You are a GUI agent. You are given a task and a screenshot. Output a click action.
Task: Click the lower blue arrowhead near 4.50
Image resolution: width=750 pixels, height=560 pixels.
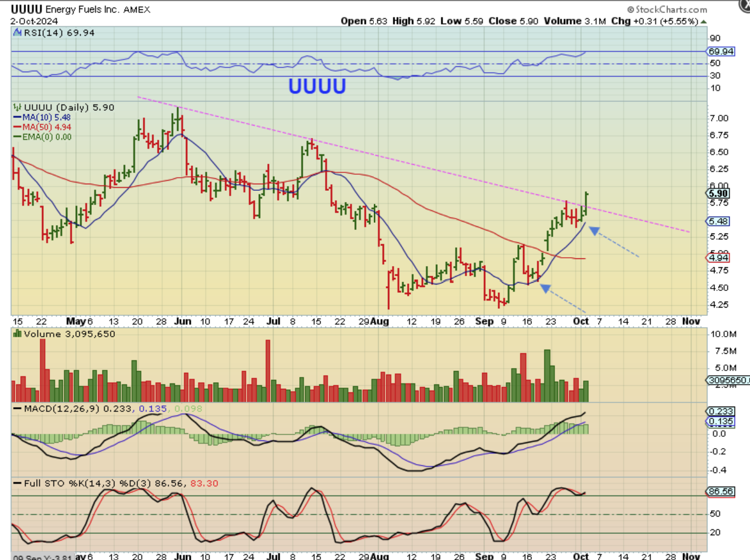tap(545, 288)
